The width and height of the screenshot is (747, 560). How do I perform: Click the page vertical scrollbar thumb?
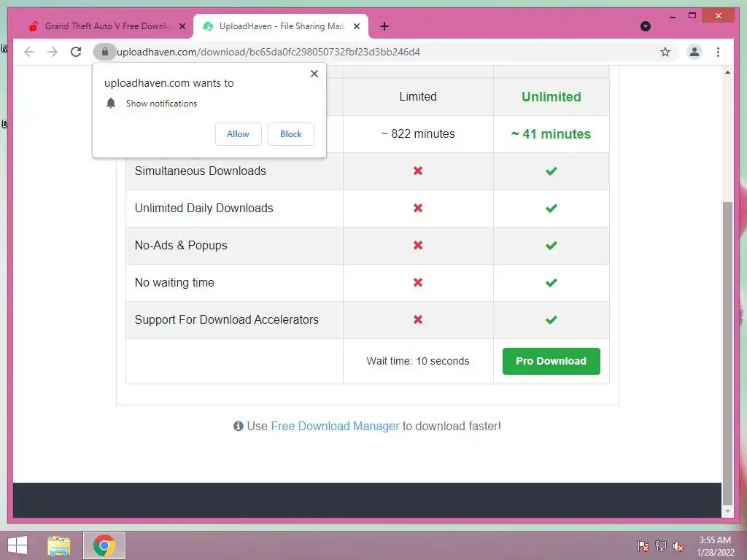[727, 352]
